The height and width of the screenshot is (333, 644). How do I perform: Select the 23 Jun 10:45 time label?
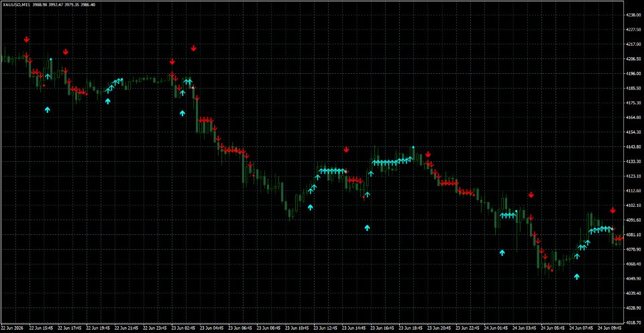point(297,328)
